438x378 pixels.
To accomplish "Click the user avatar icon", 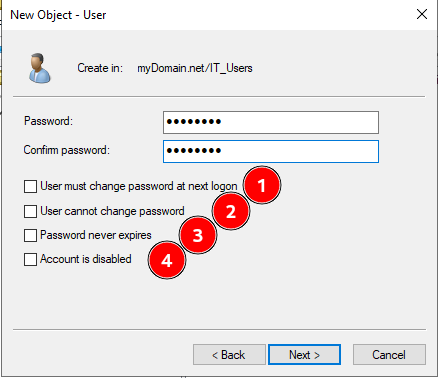I will pyautogui.click(x=39, y=68).
